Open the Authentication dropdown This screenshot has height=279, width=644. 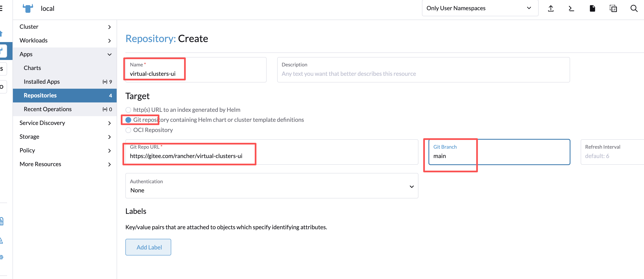(x=272, y=186)
